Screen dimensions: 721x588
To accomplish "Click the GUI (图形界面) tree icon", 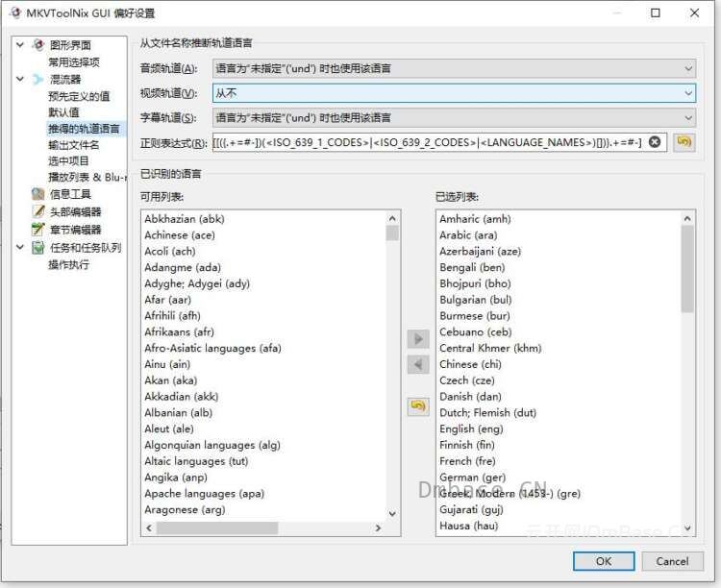I will click(37, 44).
